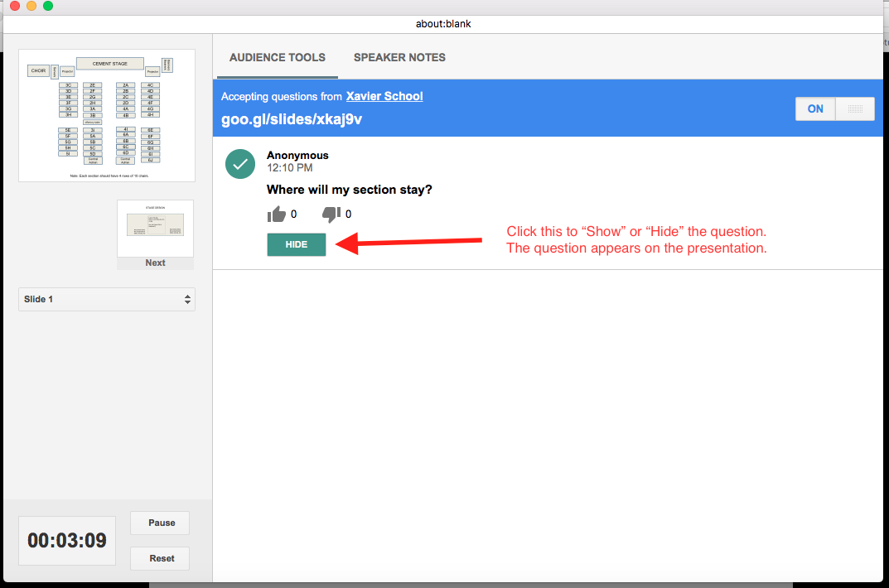
Task: Click the goo.gl/slides/xkaj9v address
Action: point(291,119)
